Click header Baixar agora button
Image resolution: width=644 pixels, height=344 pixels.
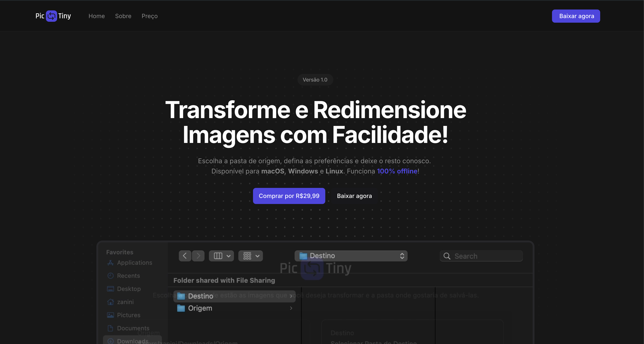point(576,16)
